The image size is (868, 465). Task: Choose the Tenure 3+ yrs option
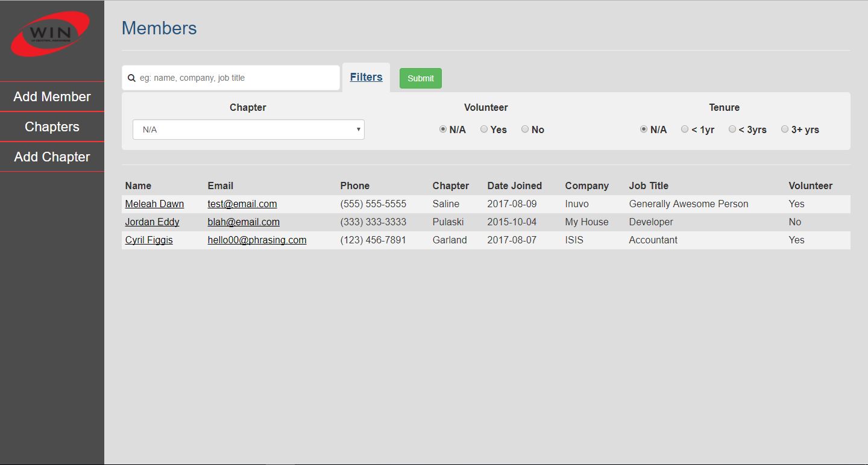(x=785, y=129)
